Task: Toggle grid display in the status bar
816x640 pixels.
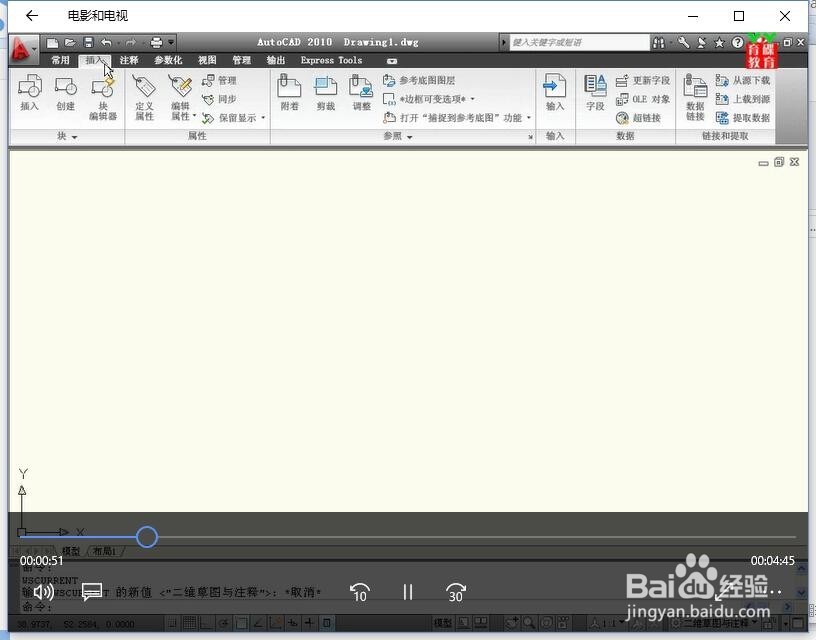Action: 192,622
